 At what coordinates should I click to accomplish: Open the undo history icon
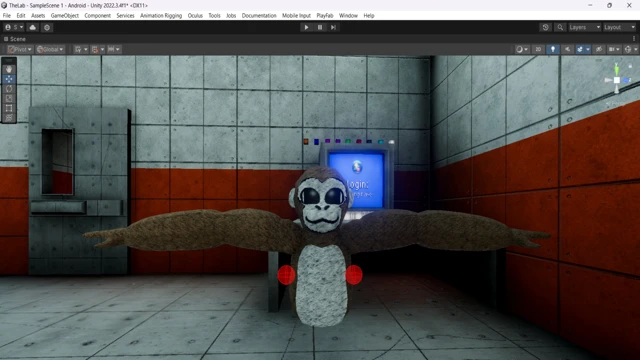pyautogui.click(x=545, y=27)
